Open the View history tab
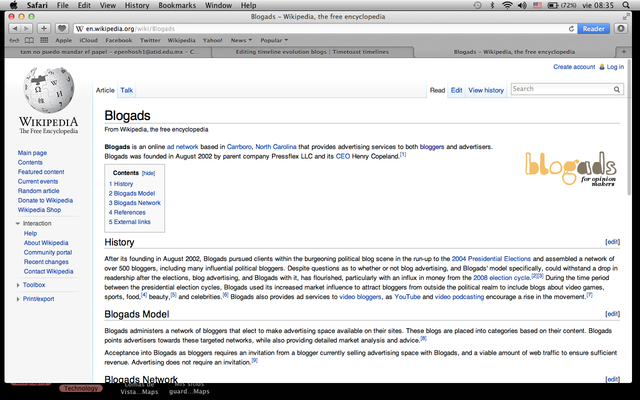This screenshot has height=400, width=640. coord(486,90)
